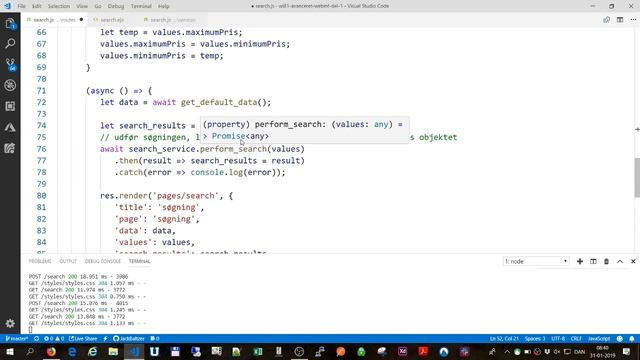640x360 pixels.
Task: Open the Extensions view
Action: [x=10, y=106]
